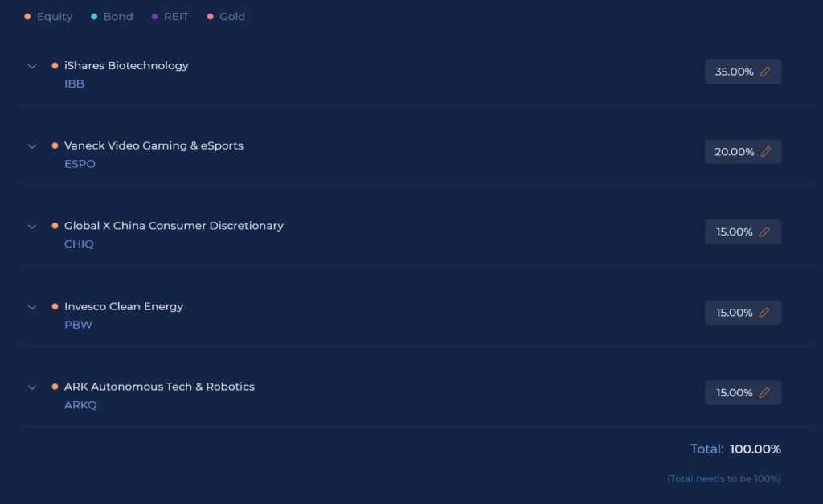Screen dimensions: 823x504
Task: Click the ARK Autonomous Tech & Robotics name
Action: [159, 387]
